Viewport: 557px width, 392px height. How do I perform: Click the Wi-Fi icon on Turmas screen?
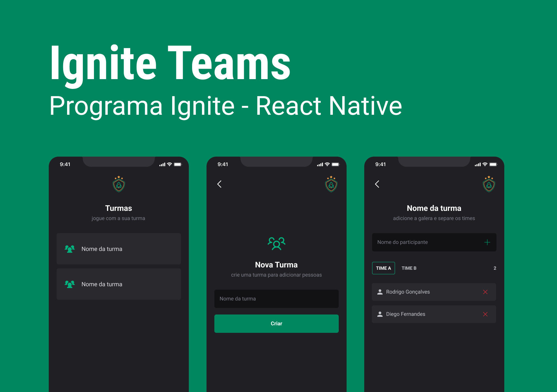coord(170,164)
